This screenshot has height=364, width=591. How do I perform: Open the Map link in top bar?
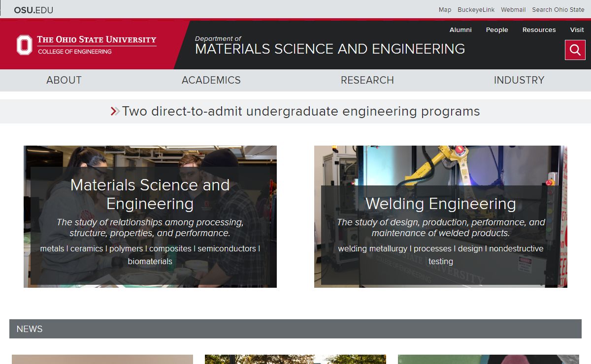[x=445, y=10]
